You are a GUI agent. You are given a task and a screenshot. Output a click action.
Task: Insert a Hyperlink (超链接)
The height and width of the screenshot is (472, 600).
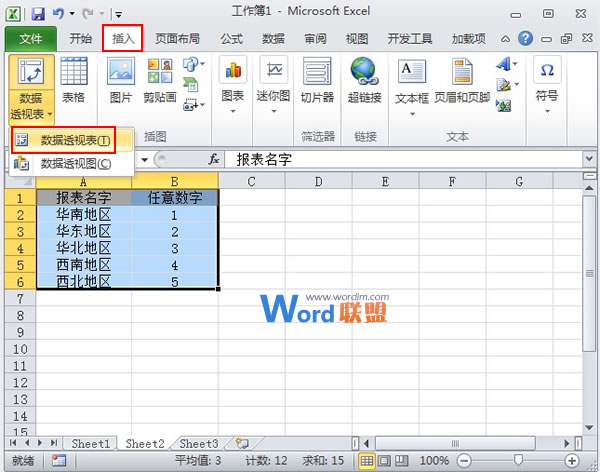click(364, 81)
